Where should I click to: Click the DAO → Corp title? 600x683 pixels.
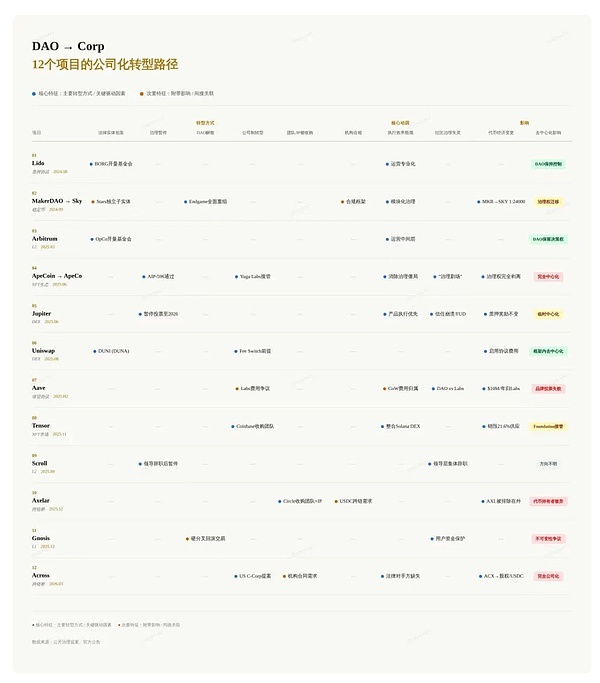[68, 46]
